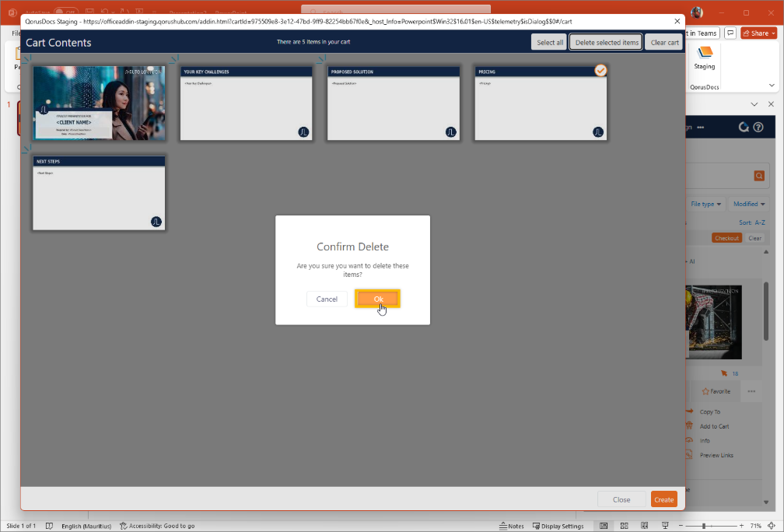Select the Favorite option in the pane
784x532 pixels.
pos(716,391)
